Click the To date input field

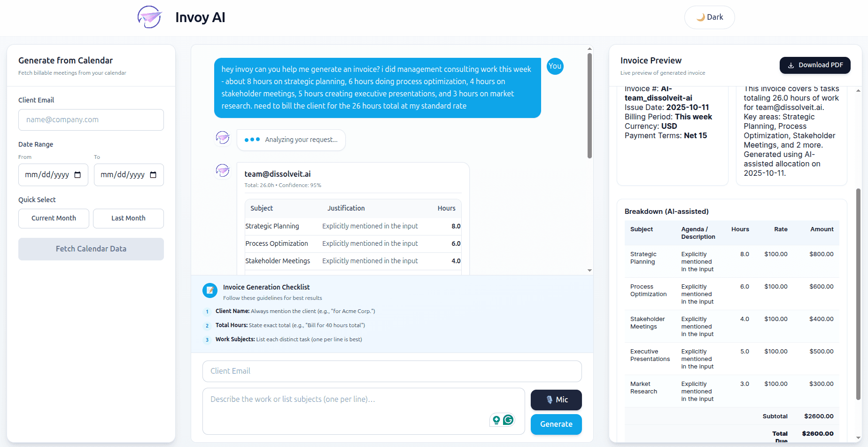(129, 175)
